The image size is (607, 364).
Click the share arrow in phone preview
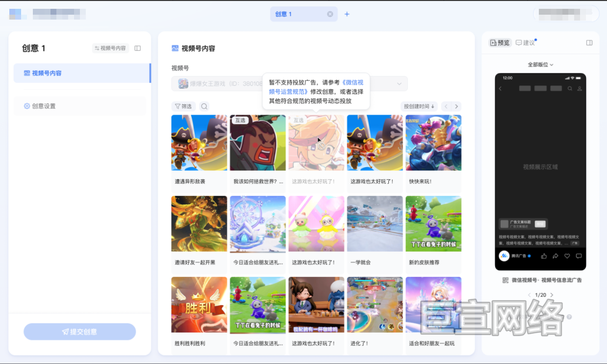(x=556, y=256)
